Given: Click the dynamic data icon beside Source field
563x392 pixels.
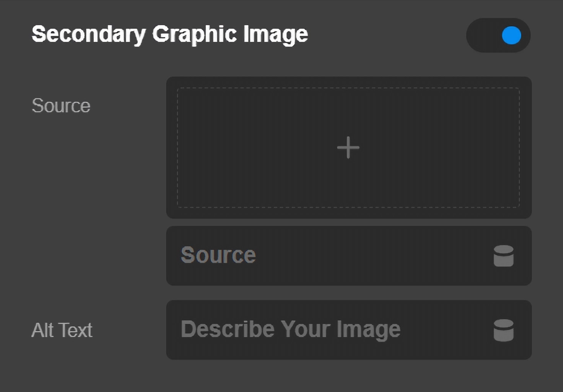Looking at the screenshot, I should coord(505,256).
